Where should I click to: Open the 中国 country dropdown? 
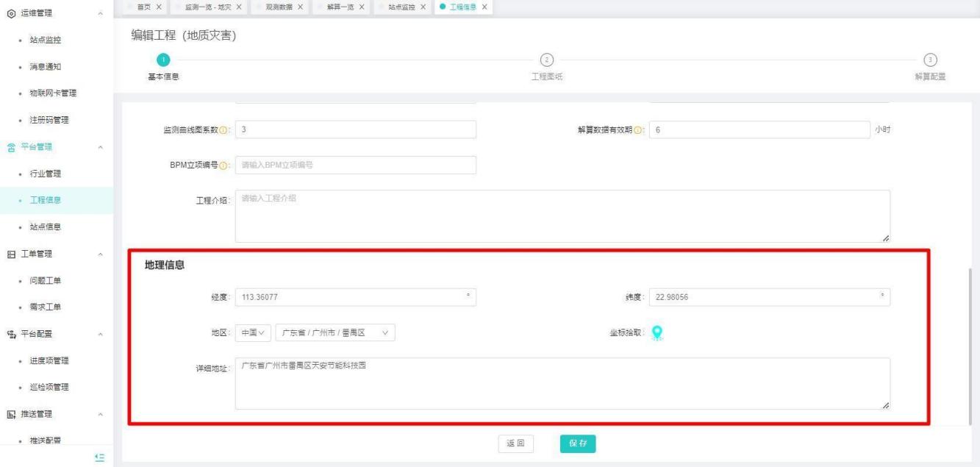254,332
